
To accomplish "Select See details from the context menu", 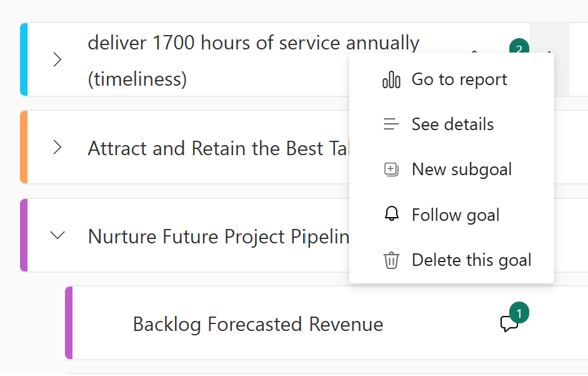I will (452, 124).
